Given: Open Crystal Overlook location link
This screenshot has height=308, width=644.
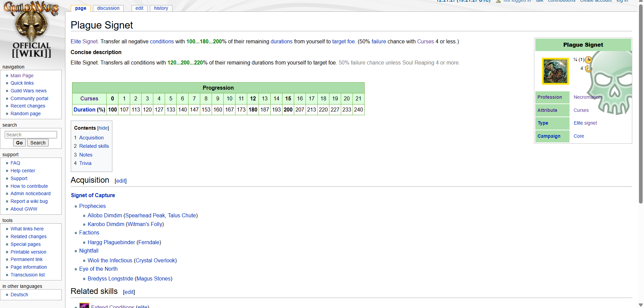Looking at the screenshot, I should 155,260.
